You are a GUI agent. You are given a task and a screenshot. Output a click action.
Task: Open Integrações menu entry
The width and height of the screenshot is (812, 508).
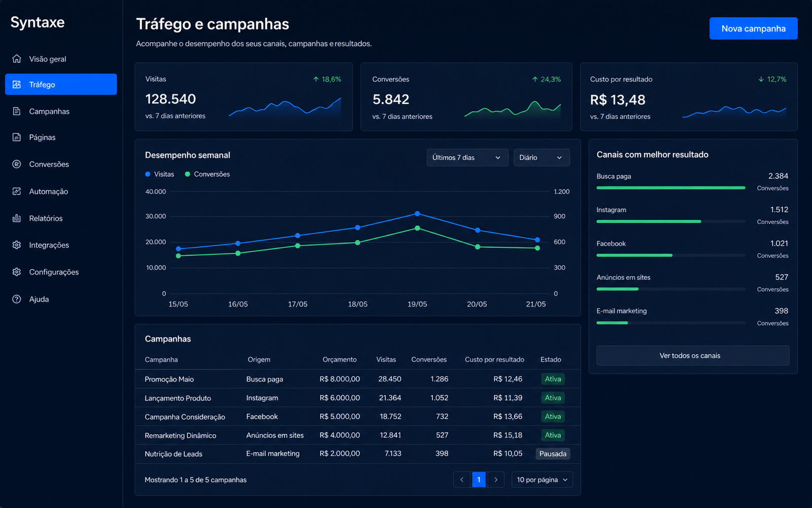click(x=61, y=245)
